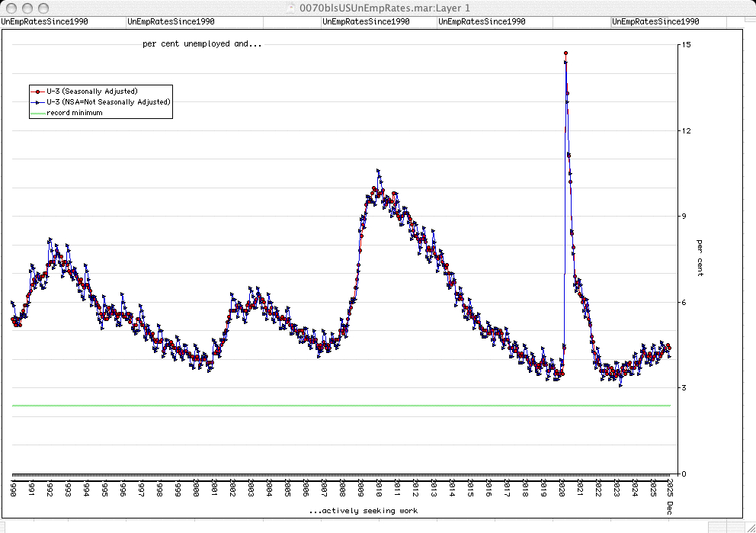Select the vertical 'per cent' y-axis label
The width and height of the screenshot is (756, 533).
point(700,258)
